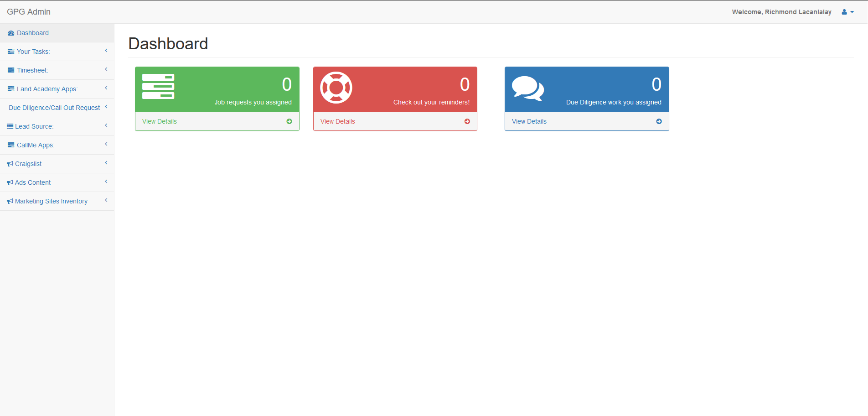868x416 pixels.
Task: Select CallMe Apps in the sidebar
Action: click(57, 145)
